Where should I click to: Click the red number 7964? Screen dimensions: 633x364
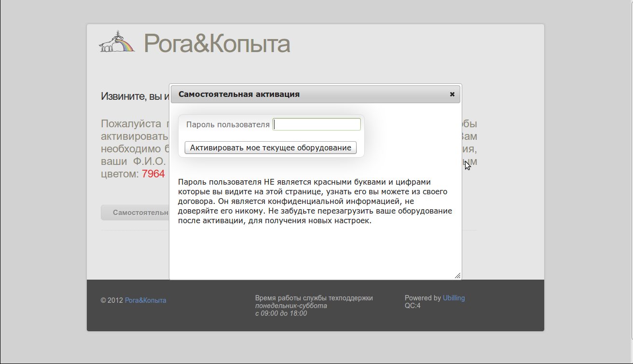[x=153, y=174]
